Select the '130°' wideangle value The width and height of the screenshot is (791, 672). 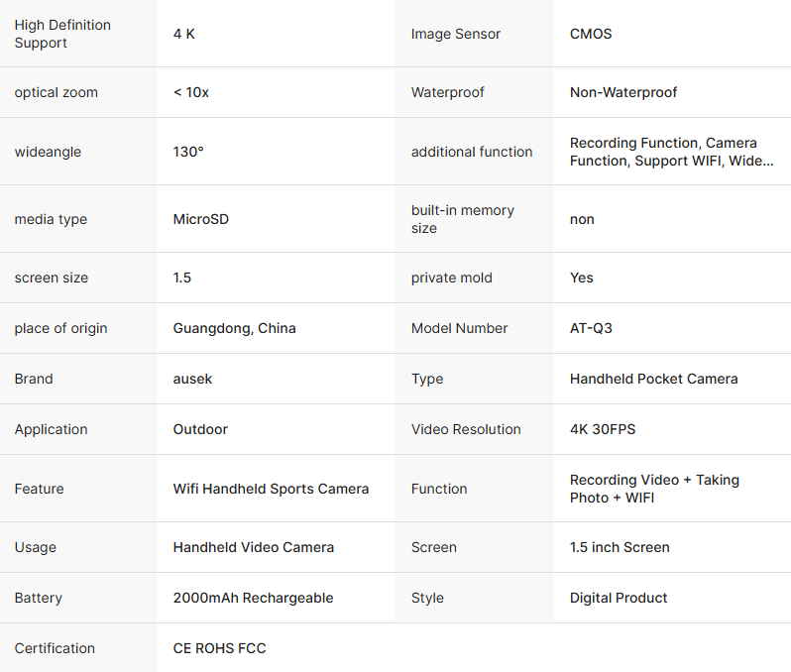coord(188,152)
